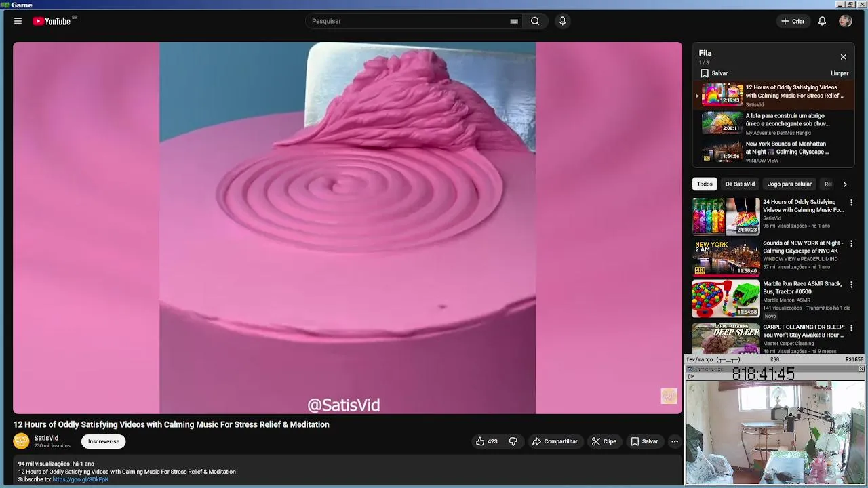Clear the queue with Limpar
This screenshot has height=488, width=868.
pos(840,73)
